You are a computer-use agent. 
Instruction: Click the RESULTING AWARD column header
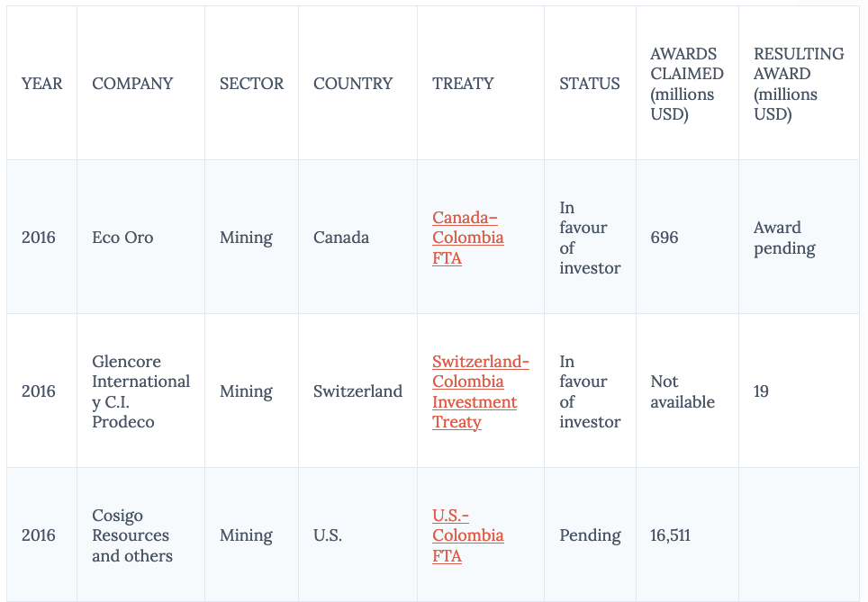[798, 84]
